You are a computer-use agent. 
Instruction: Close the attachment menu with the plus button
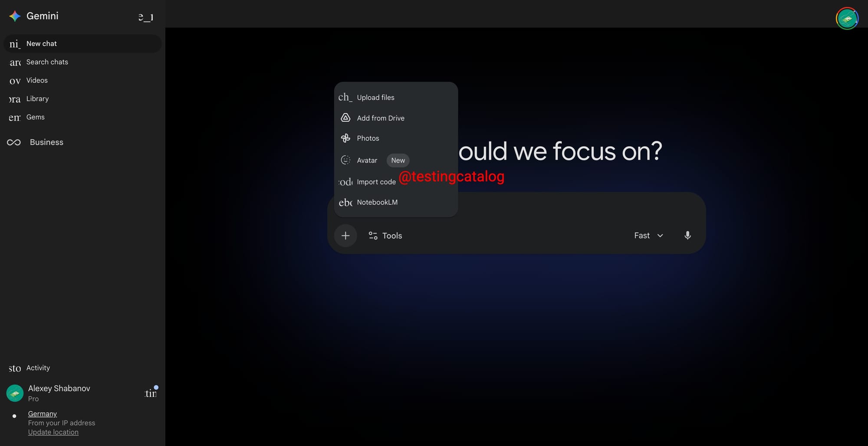click(x=345, y=236)
